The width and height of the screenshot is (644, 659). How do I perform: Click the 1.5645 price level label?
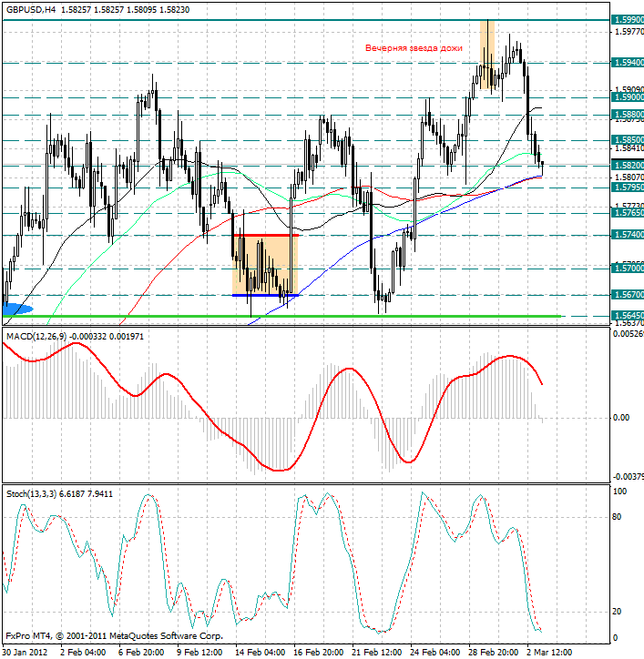coord(628,315)
